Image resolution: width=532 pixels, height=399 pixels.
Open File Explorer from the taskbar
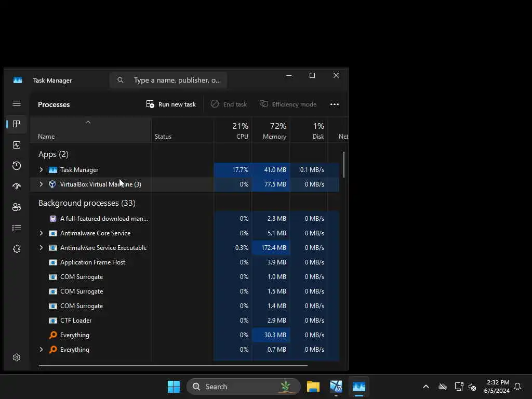(x=313, y=387)
